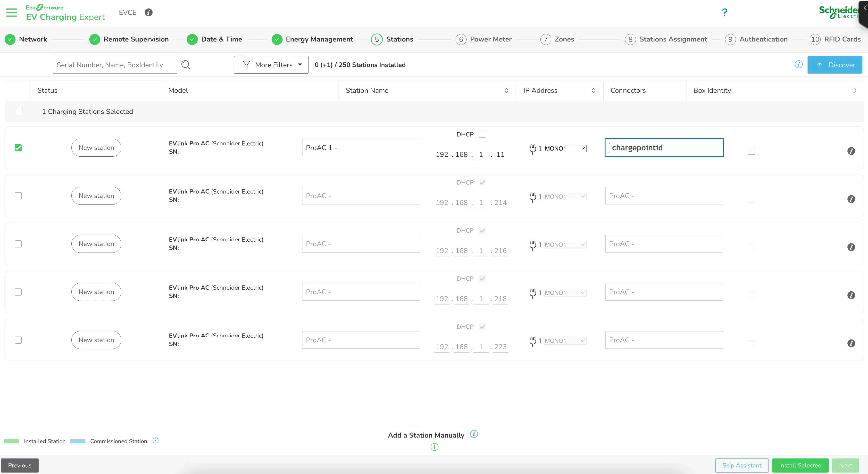Sort by Station Name column arrows

tap(506, 90)
